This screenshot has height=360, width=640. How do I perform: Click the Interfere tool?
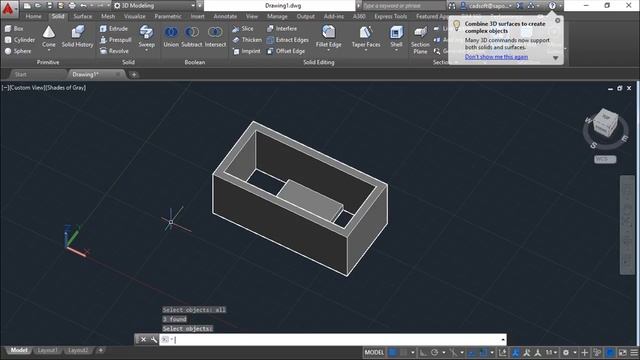(x=282, y=29)
